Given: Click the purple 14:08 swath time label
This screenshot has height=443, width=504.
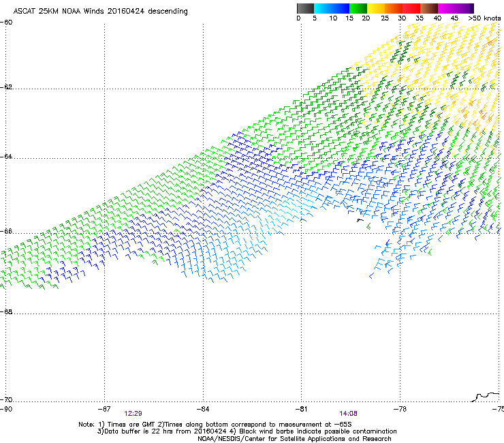Looking at the screenshot, I should pyautogui.click(x=349, y=414).
